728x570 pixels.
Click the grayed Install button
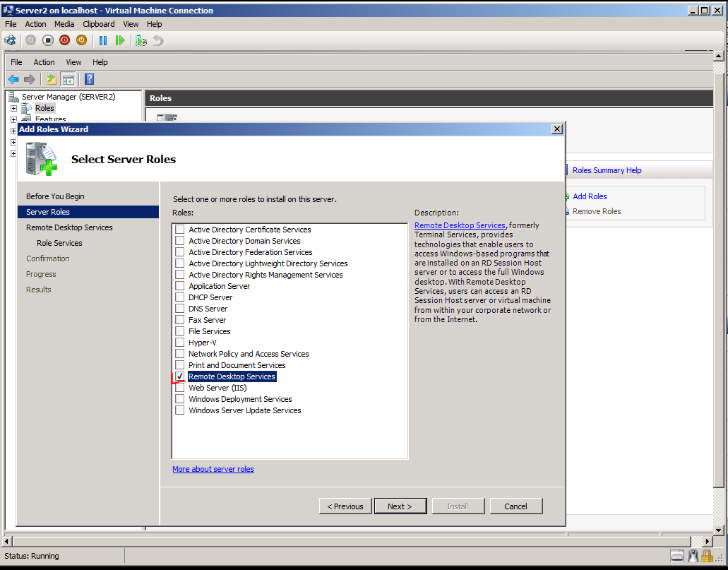tap(458, 506)
